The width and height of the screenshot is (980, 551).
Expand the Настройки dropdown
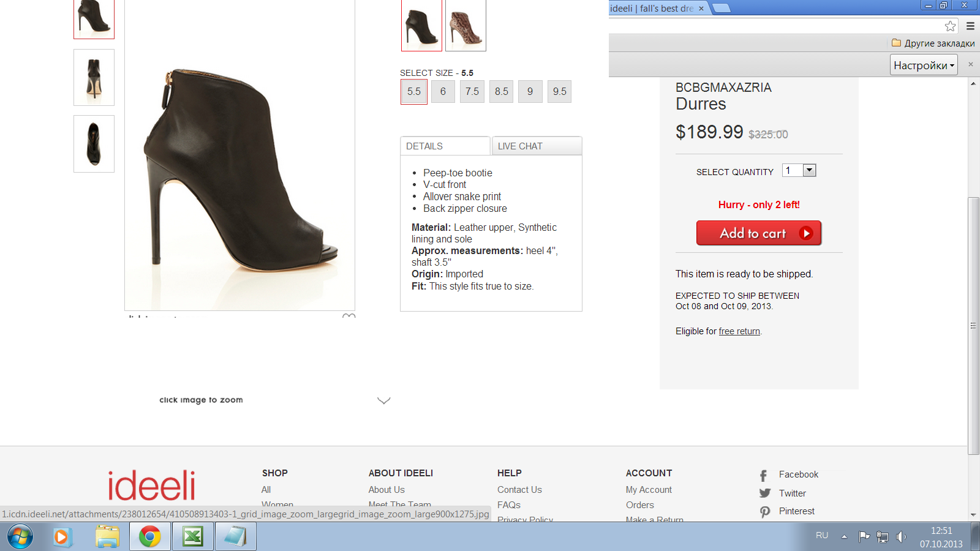[924, 65]
